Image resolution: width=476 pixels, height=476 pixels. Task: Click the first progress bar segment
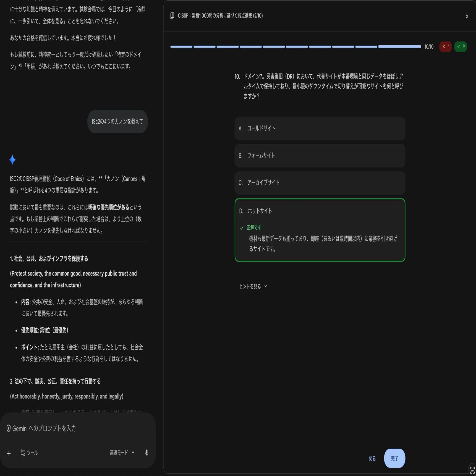coord(181,47)
